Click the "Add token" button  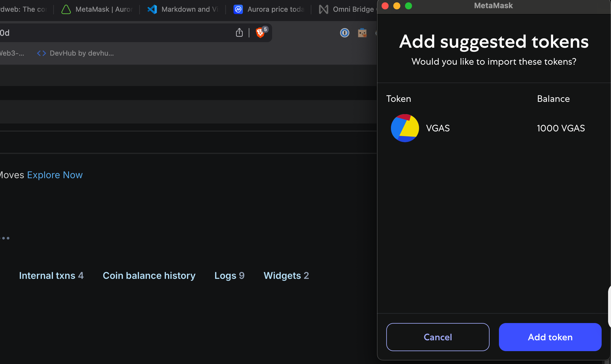(x=550, y=337)
